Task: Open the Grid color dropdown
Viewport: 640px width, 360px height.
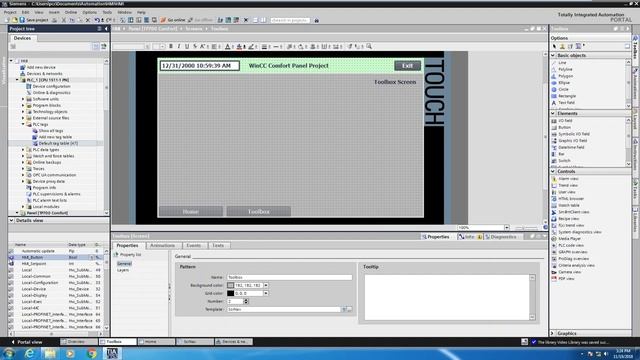Action: (x=266, y=293)
